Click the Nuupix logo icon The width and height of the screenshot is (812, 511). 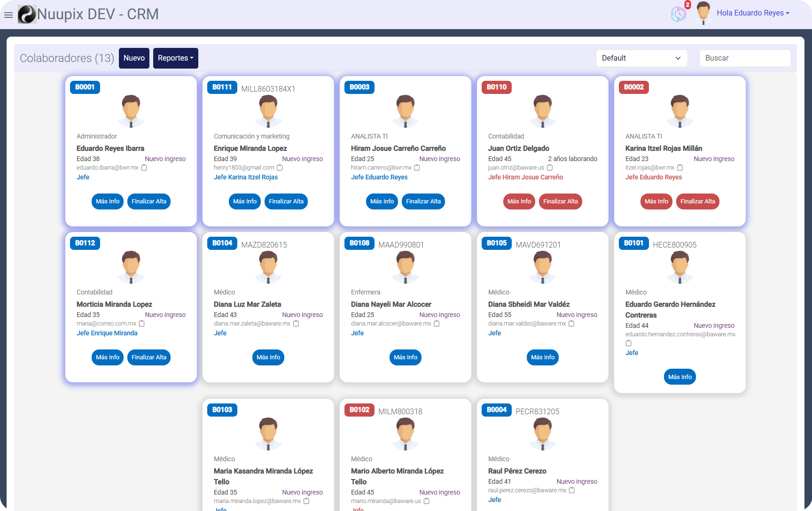[27, 15]
